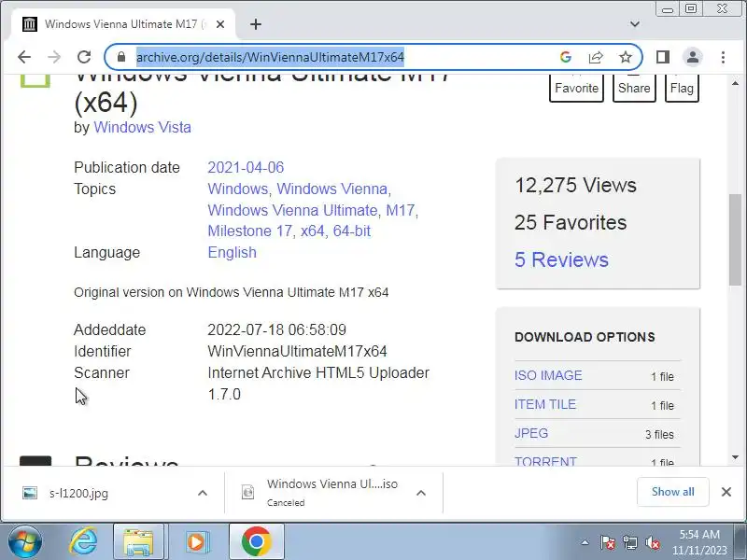The image size is (747, 560).
Task: Reload the archive.org page
Action: tap(84, 57)
